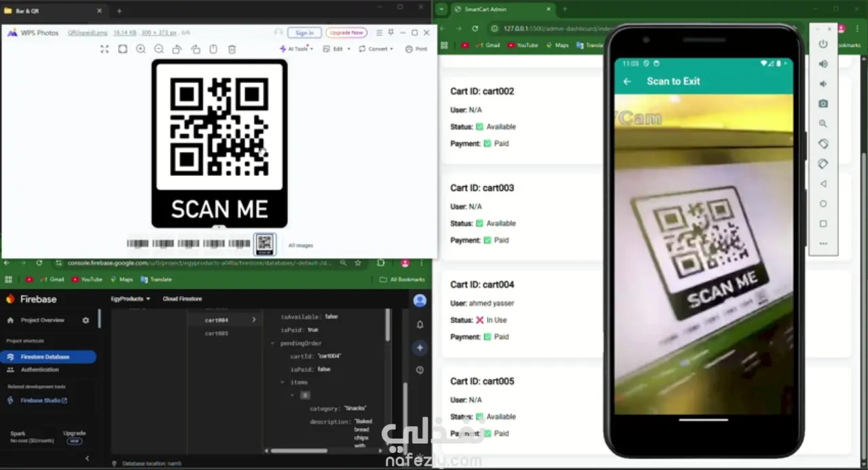Select the QR code thumbnail in filmstrip
Viewport: 868px width, 470px height.
tap(265, 243)
